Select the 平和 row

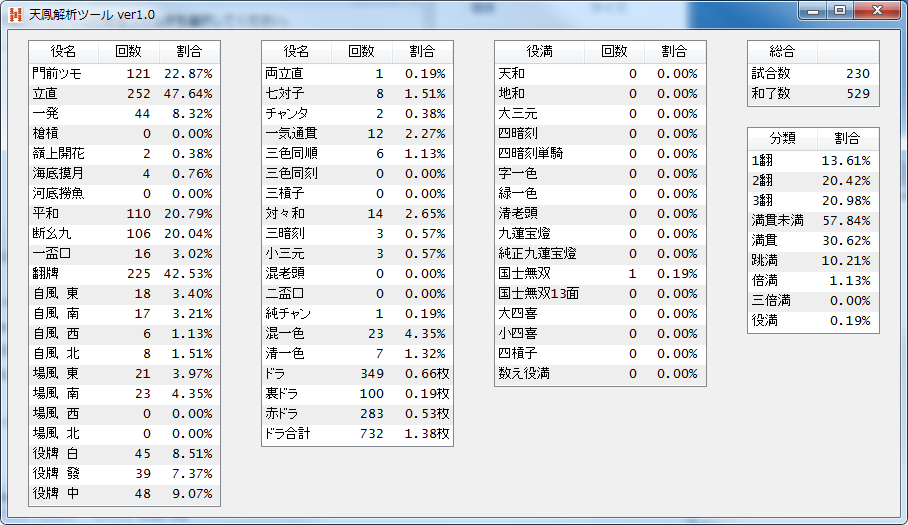[x=125, y=214]
